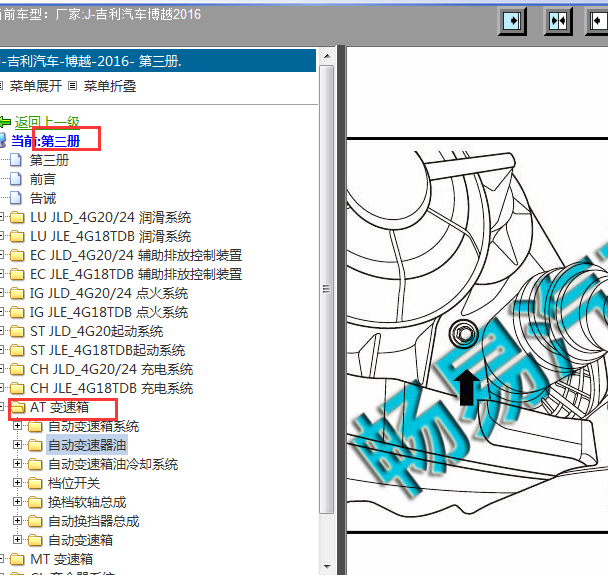
Task: Click the tree panel scroll-down arrow
Action: point(327,567)
